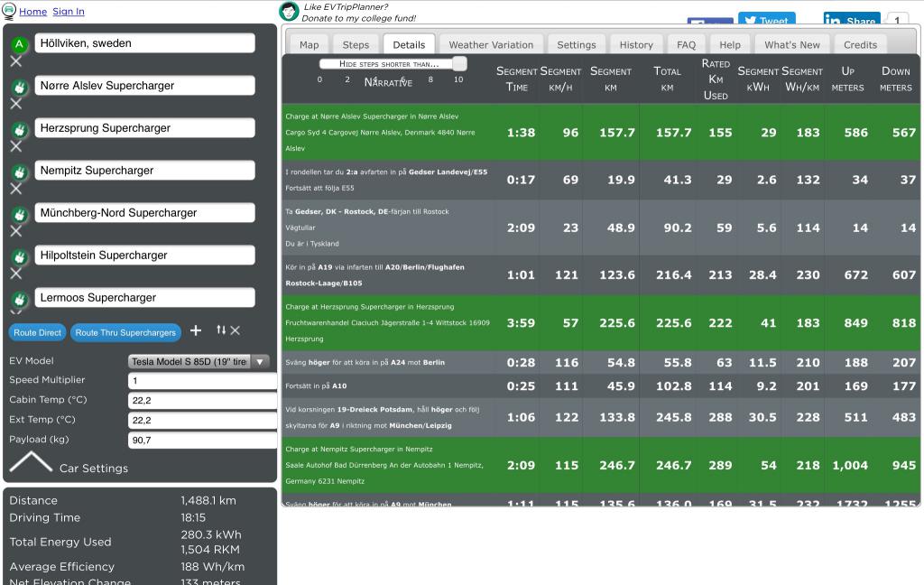
Task: Clear all waypoints with the X icon
Action: [x=236, y=331]
